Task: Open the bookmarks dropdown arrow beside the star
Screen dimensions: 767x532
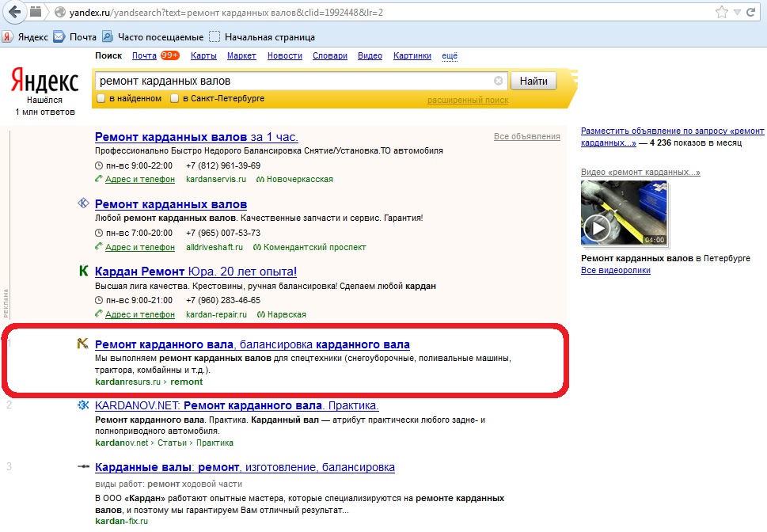Action: (x=737, y=12)
